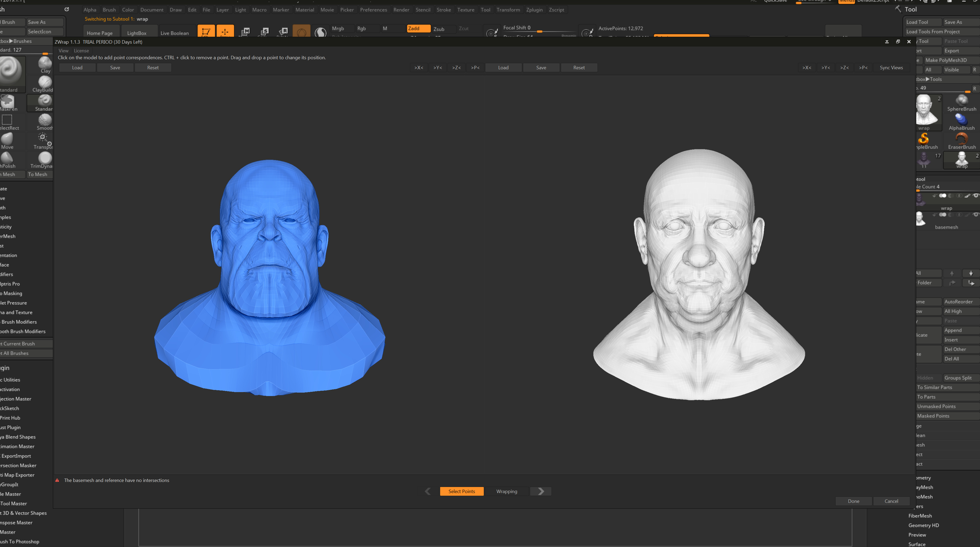Toggle the Zsub mode button

(439, 29)
